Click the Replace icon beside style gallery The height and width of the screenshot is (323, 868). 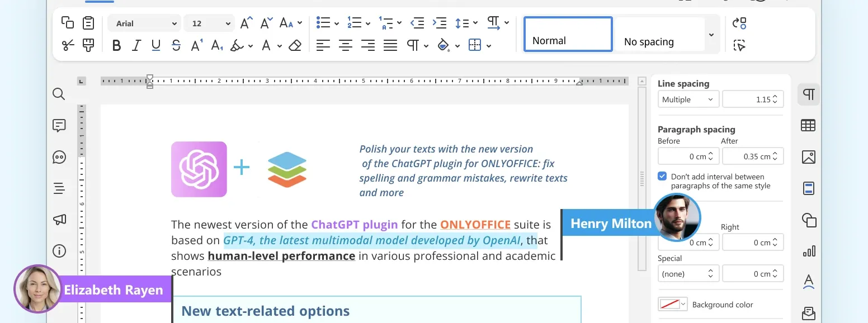coord(739,23)
